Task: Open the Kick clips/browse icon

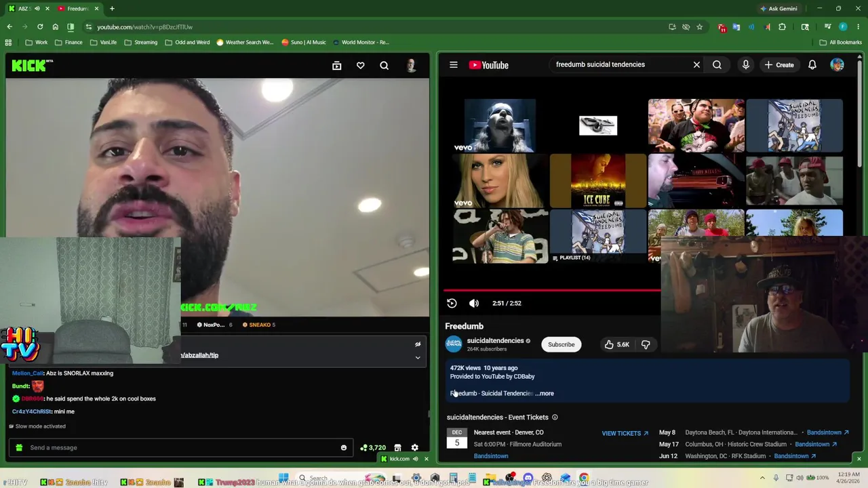Action: pyautogui.click(x=336, y=66)
